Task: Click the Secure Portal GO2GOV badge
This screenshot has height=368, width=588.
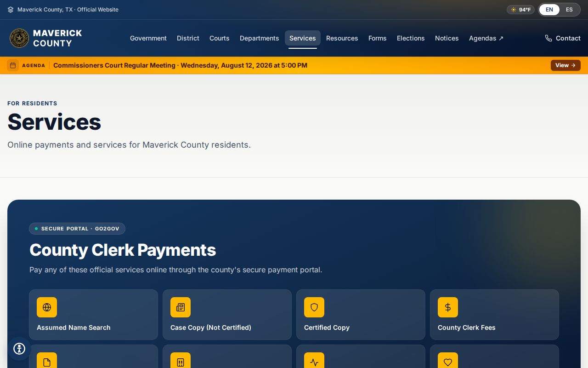Action: (x=77, y=229)
